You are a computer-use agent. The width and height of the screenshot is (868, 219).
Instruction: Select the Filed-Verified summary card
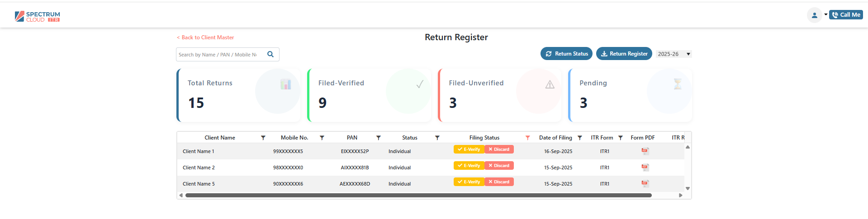[369, 95]
